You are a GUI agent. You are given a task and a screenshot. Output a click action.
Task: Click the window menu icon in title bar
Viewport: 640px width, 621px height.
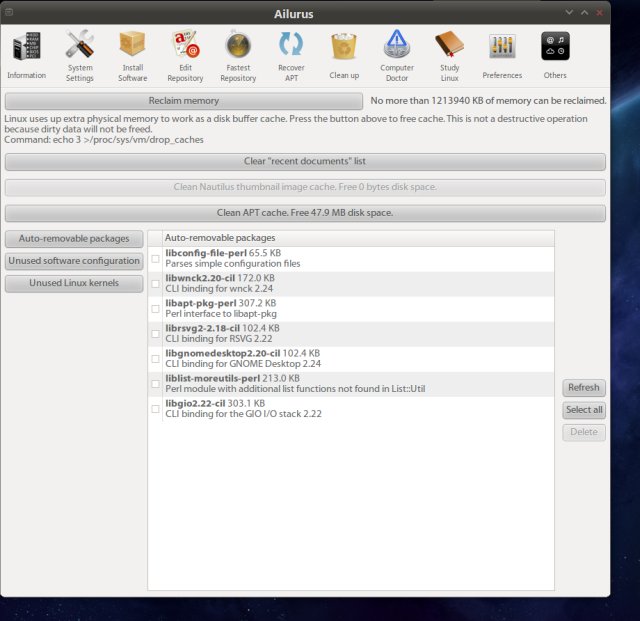pyautogui.click(x=9, y=12)
